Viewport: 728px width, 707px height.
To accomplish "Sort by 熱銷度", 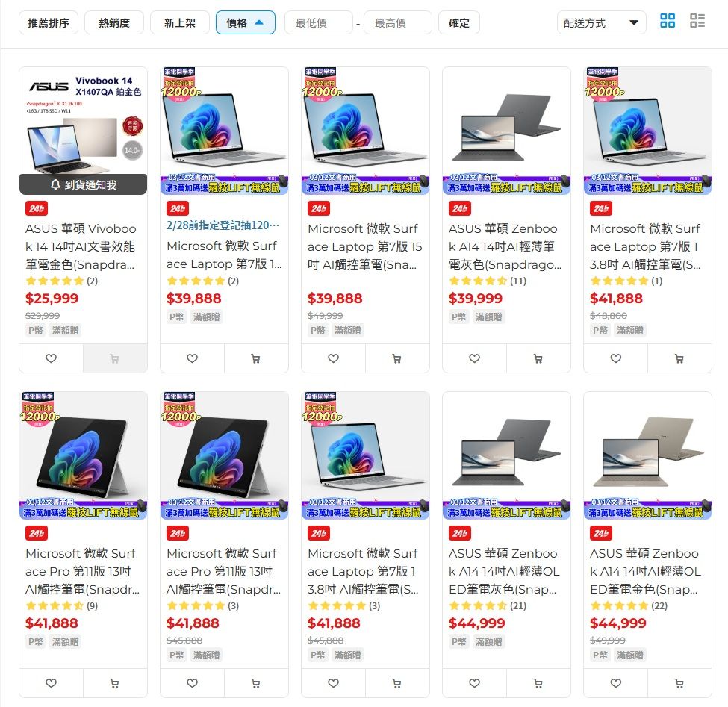I will pyautogui.click(x=114, y=22).
